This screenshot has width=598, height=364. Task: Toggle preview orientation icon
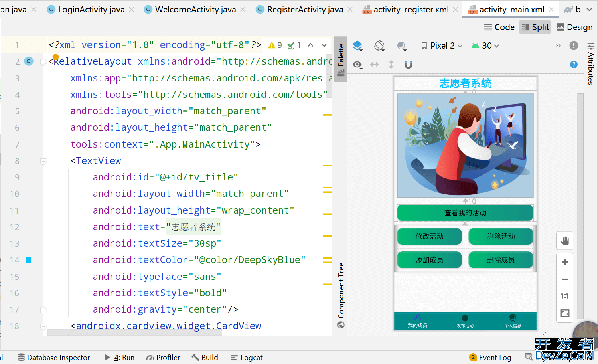click(x=379, y=46)
